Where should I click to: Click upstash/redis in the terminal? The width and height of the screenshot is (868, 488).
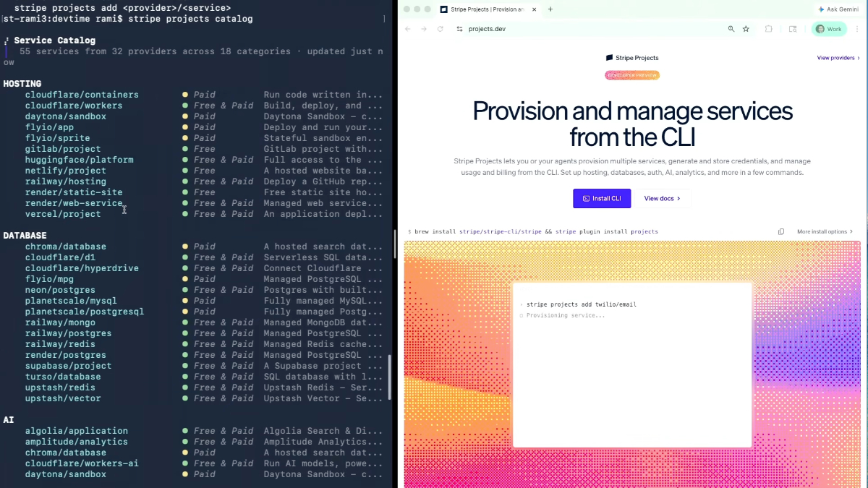[x=60, y=388]
